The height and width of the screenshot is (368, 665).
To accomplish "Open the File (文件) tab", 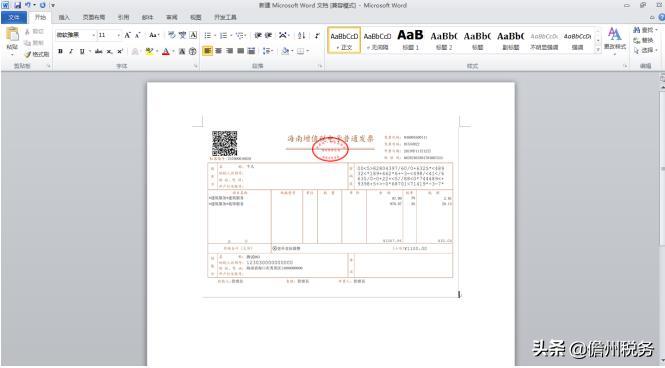I will [x=14, y=17].
